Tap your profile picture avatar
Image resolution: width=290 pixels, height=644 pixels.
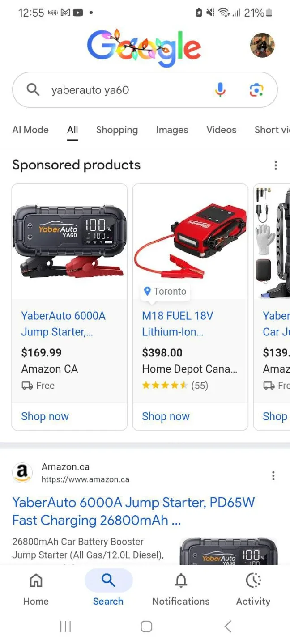click(x=262, y=45)
